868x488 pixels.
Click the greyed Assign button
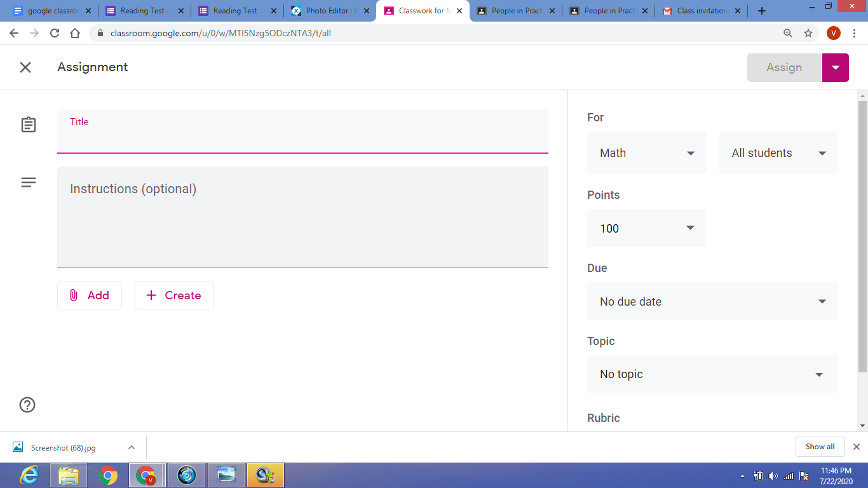pos(784,67)
